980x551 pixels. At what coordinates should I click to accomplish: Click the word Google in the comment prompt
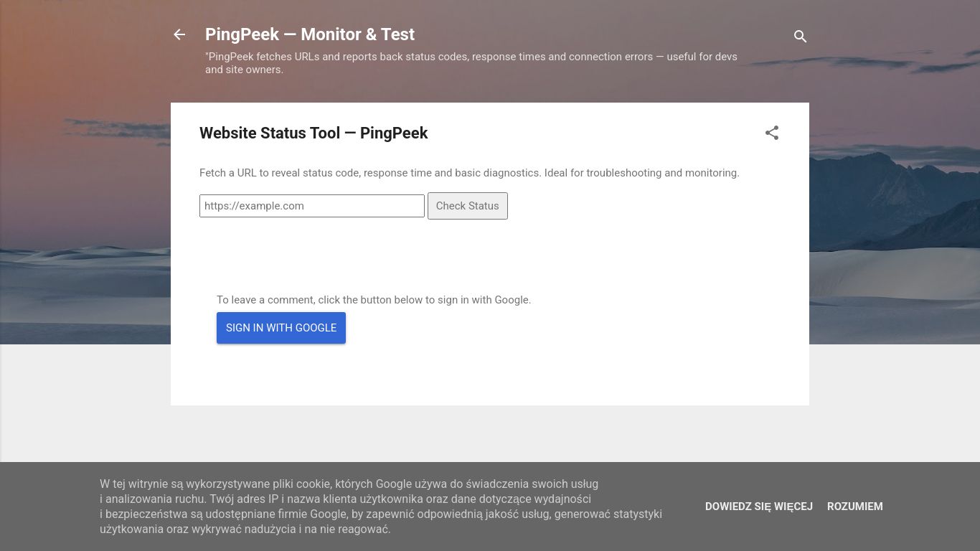click(x=512, y=300)
